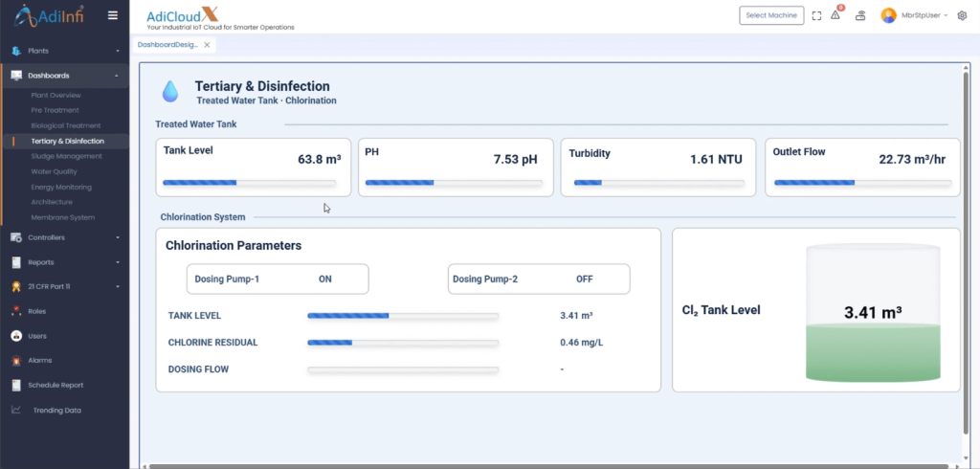Viewport: 980px width, 469px height.
Task: Open settings via the gear icon
Action: pyautogui.click(x=962, y=15)
